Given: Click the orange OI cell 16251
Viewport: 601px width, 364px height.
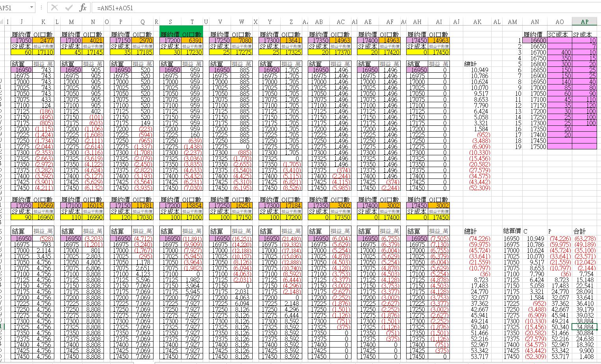Looking at the screenshot, I should coord(242,206).
